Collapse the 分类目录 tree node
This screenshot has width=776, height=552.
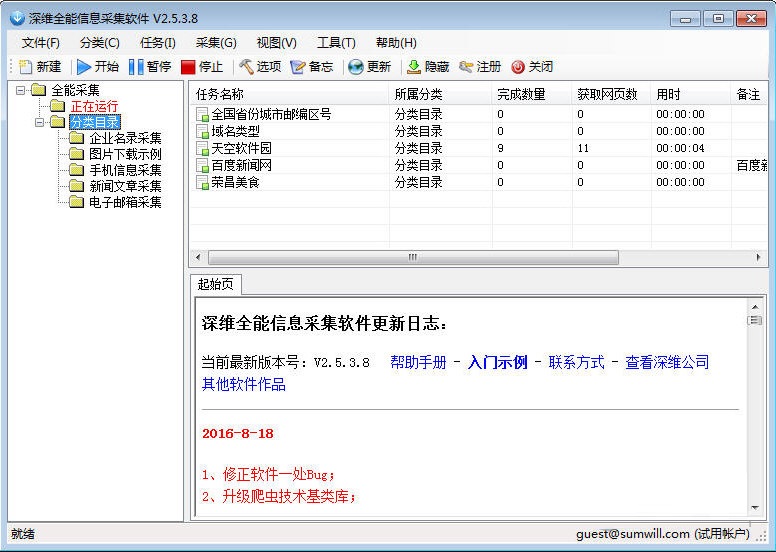(x=40, y=122)
